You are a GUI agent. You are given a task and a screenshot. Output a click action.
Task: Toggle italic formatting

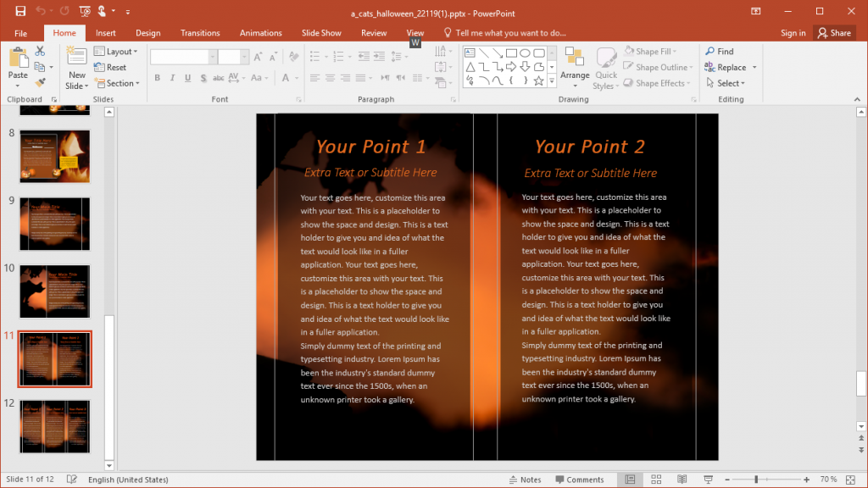171,77
